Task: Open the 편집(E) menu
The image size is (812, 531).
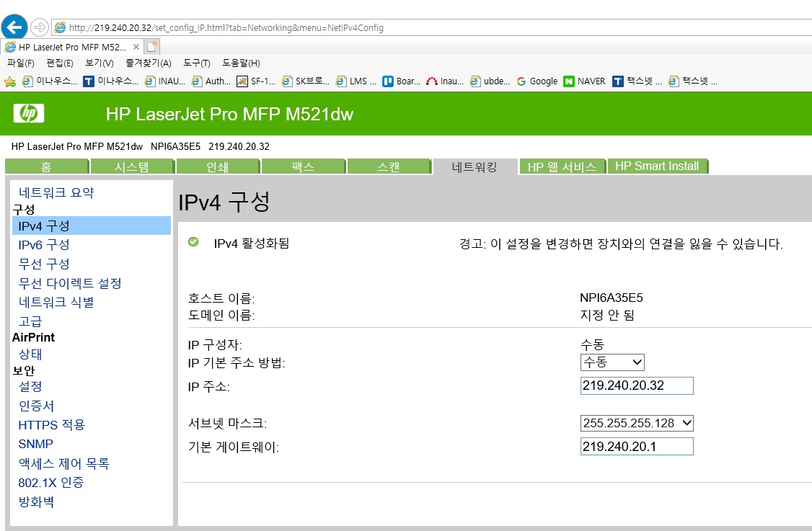Action: coord(60,63)
